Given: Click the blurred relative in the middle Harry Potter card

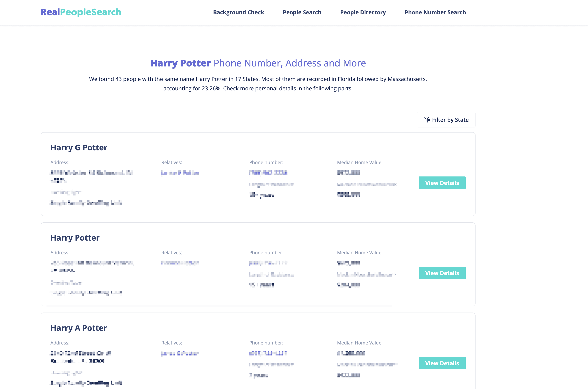Looking at the screenshot, I should tap(180, 263).
